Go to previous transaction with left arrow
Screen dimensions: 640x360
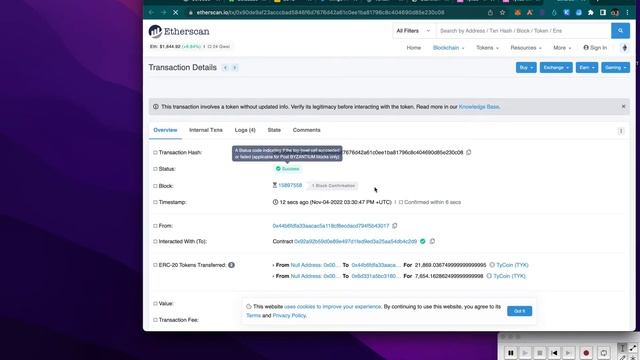225,68
